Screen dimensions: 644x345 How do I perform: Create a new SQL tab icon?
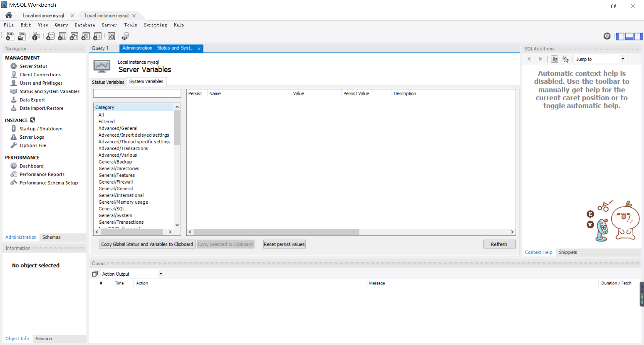coord(10,36)
